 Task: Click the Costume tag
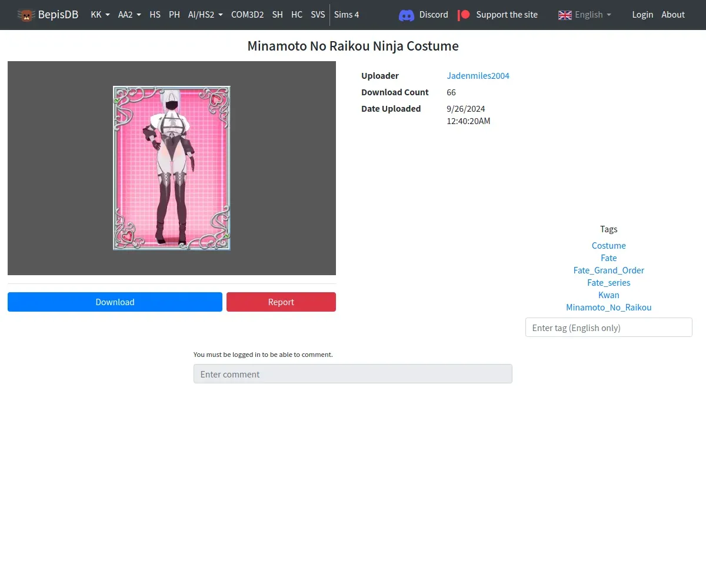[x=609, y=246]
